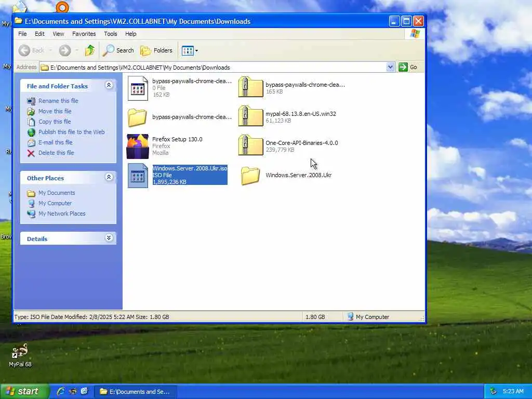
Task: Click Publish this file to the Web
Action: pos(72,132)
